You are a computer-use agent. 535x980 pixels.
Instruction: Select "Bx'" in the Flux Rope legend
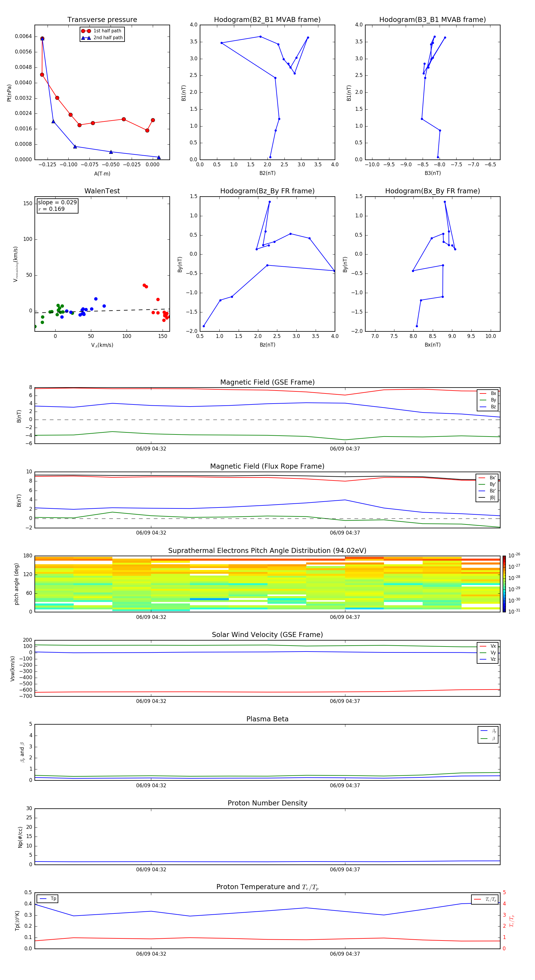click(x=487, y=478)
